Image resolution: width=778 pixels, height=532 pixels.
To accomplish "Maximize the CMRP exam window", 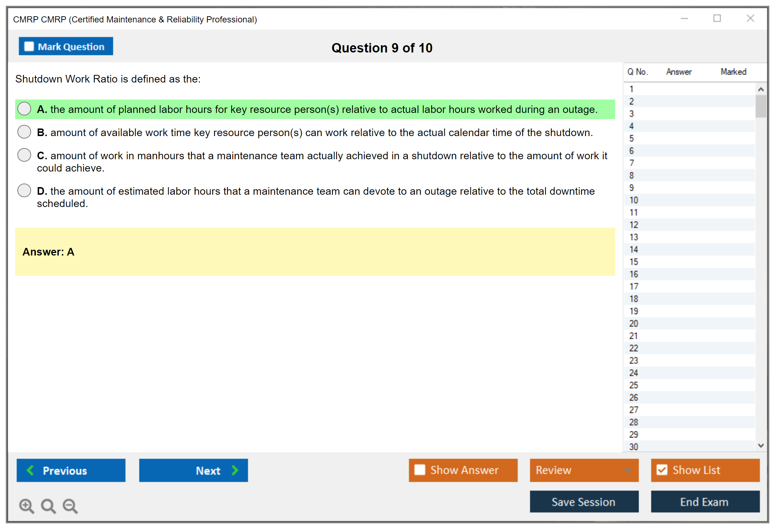I will tap(717, 18).
